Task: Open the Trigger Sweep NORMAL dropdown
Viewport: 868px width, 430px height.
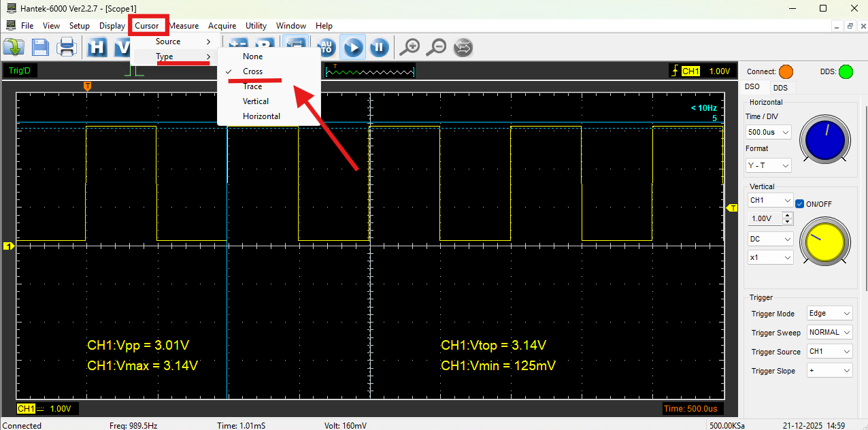Action: (829, 333)
